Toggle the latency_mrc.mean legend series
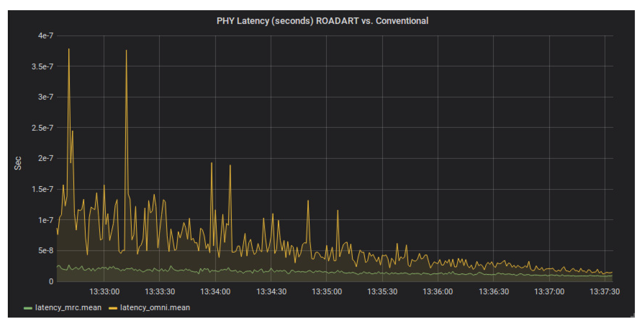Viewport: 644px width, 327px height. pyautogui.click(x=68, y=308)
